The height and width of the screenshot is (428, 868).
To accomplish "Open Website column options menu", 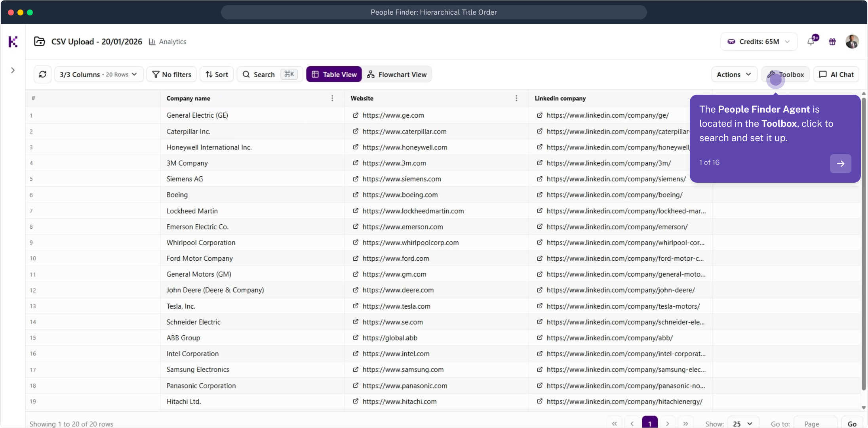I will point(516,98).
